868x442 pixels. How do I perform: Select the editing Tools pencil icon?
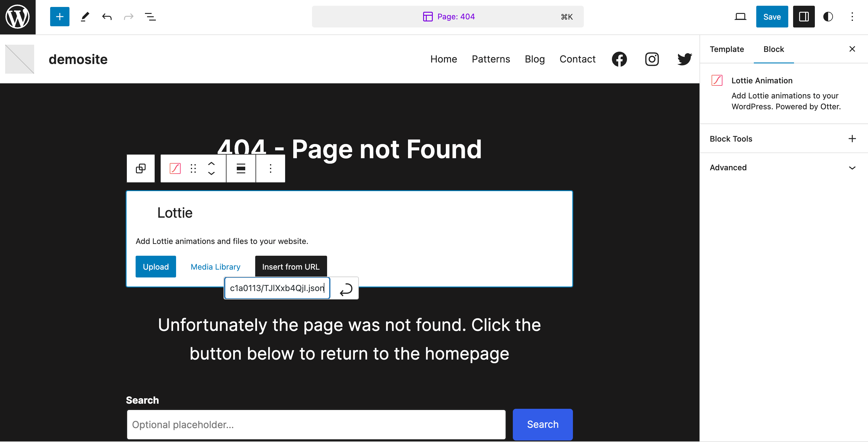coord(85,17)
